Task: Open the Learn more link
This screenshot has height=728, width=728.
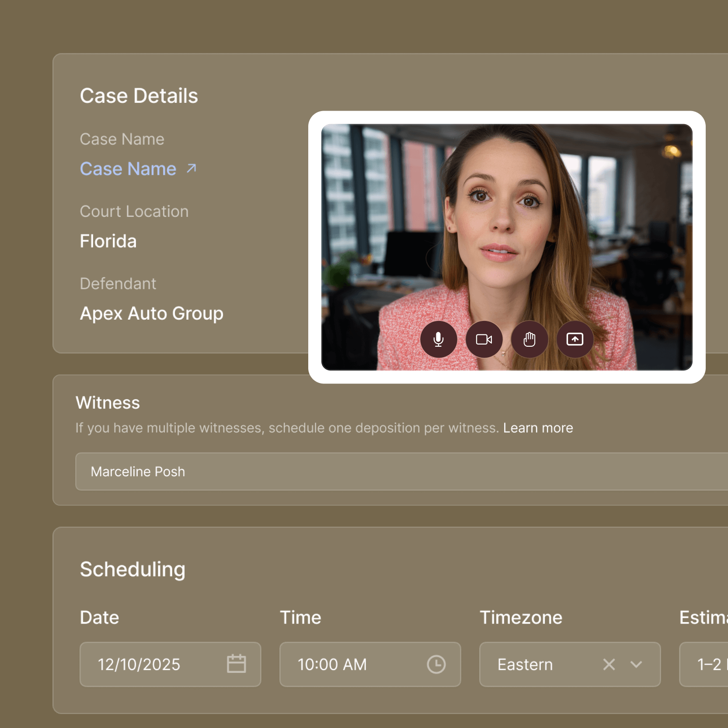Action: tap(538, 428)
